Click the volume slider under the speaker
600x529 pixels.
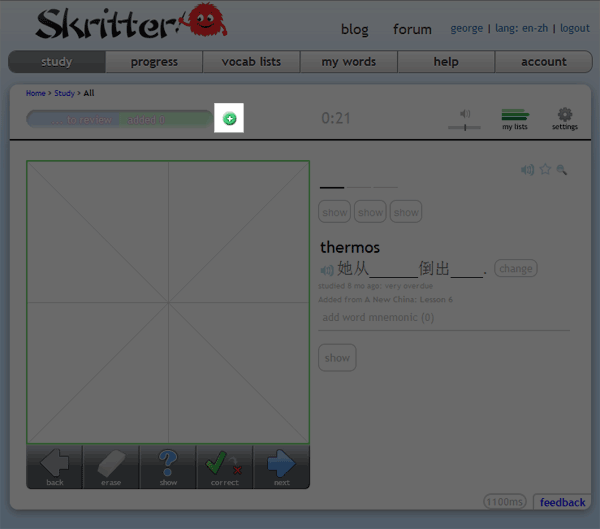(x=465, y=128)
